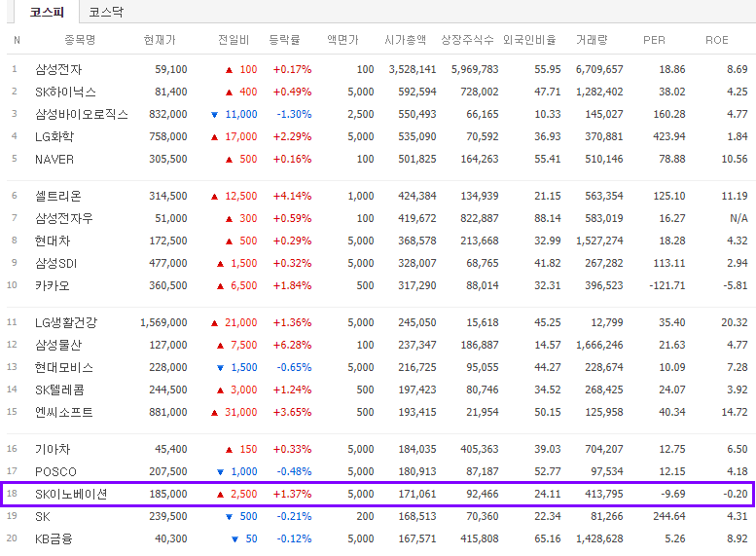
Task: Click 삼성물산 change rate +6.28%
Action: tap(292, 345)
